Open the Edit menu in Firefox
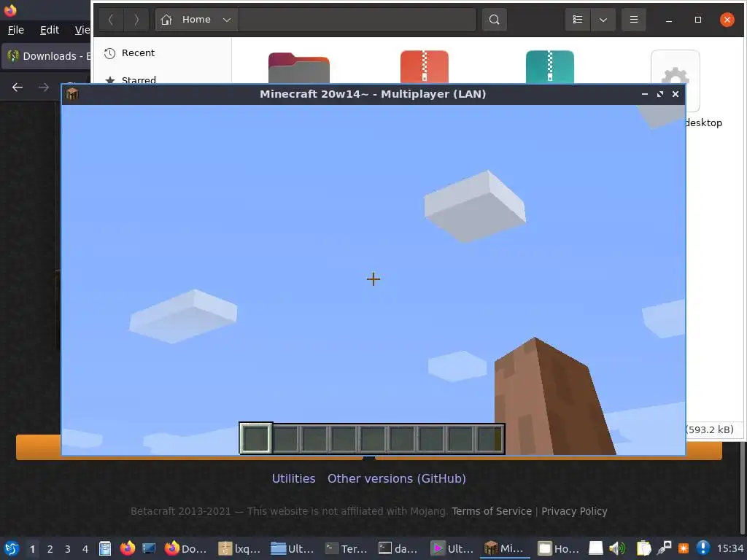Viewport: 747px width, 560px height. [50, 30]
